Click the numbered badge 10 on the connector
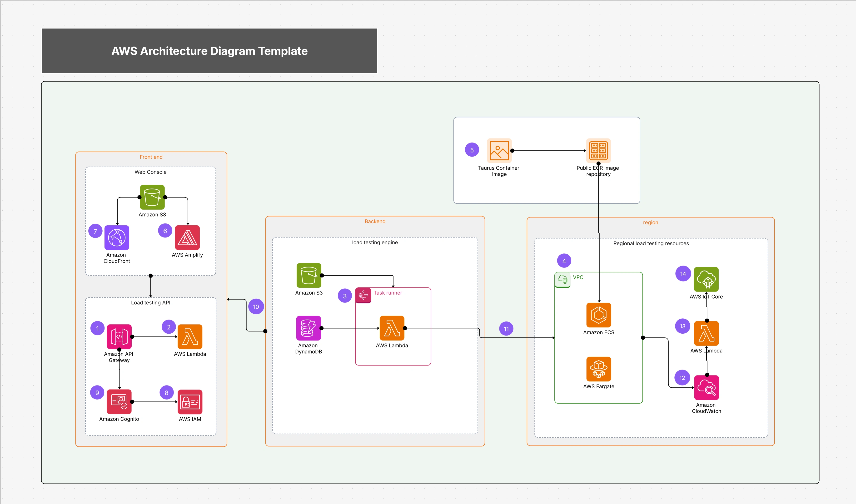This screenshot has width=856, height=504. pos(256,306)
